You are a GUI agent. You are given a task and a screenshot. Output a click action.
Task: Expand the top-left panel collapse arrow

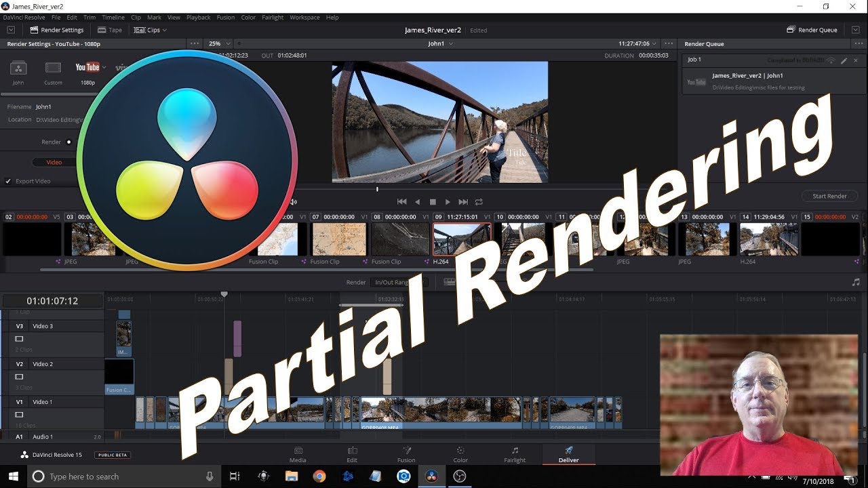coord(11,30)
